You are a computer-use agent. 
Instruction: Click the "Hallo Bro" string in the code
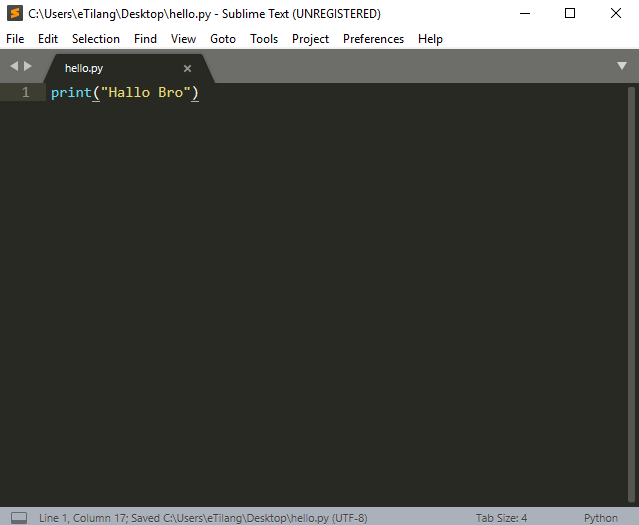145,93
